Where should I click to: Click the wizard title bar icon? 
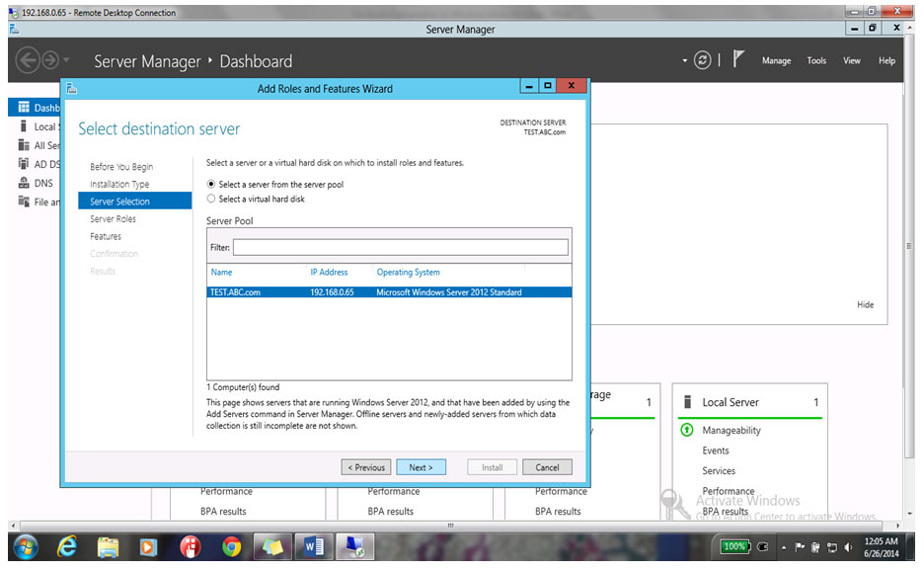click(72, 89)
